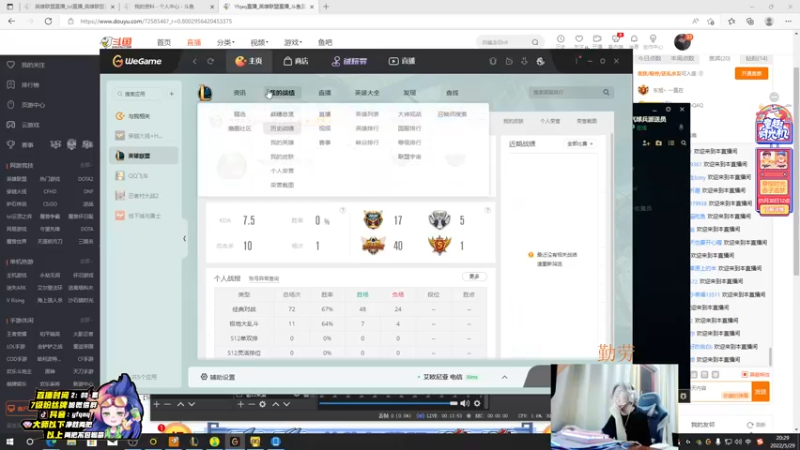Open 辅助设置 at the WeGame bottom bar
800x450 pixels.
[218, 377]
